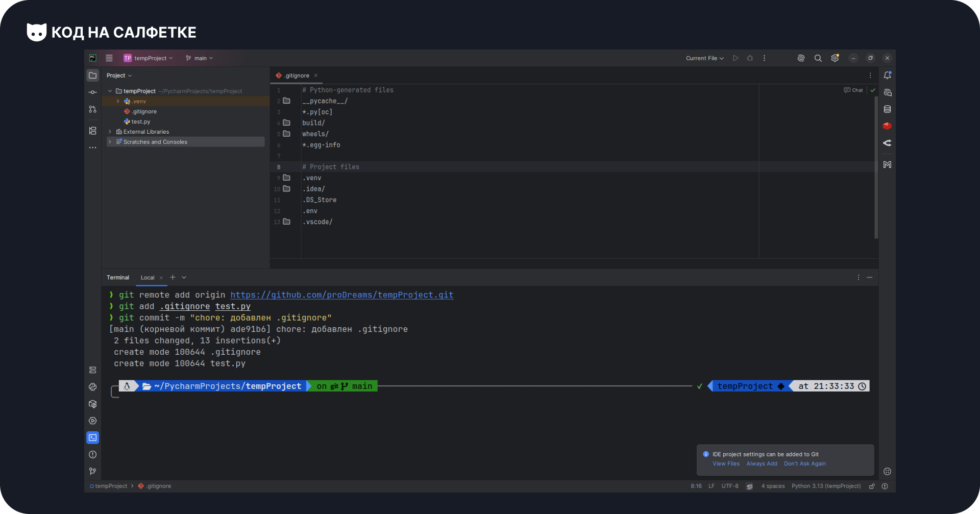Open the main branch dropdown
Screen dimensions: 980x514
pyautogui.click(x=199, y=58)
